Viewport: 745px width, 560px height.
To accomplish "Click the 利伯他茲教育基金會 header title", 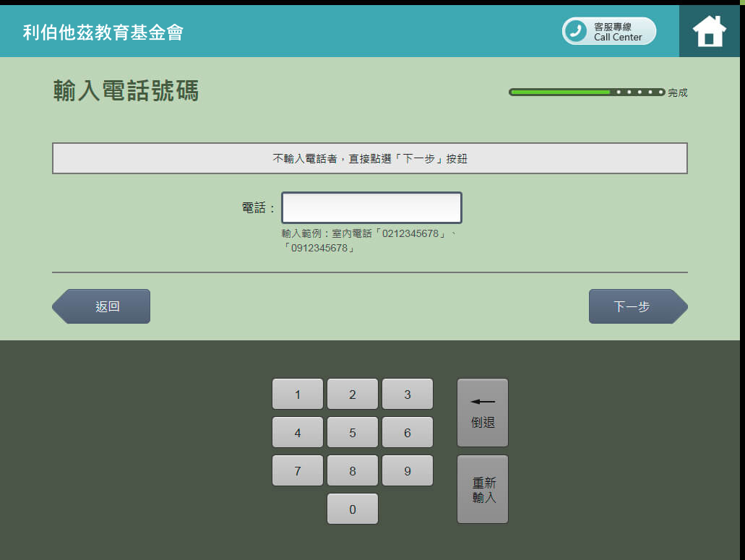I will coord(103,32).
